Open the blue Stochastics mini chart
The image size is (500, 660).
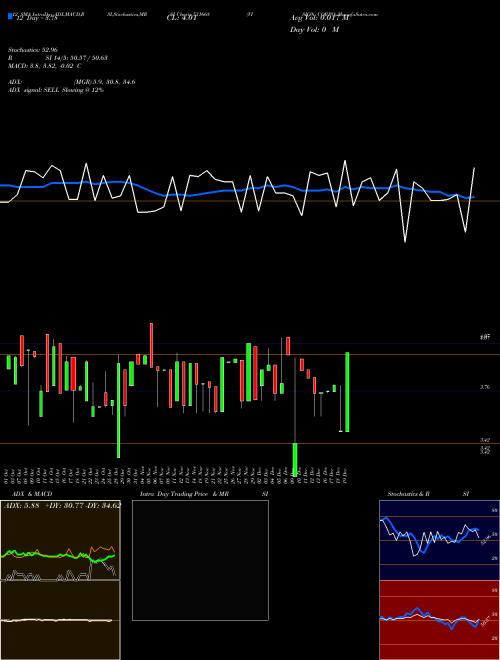click(x=439, y=540)
